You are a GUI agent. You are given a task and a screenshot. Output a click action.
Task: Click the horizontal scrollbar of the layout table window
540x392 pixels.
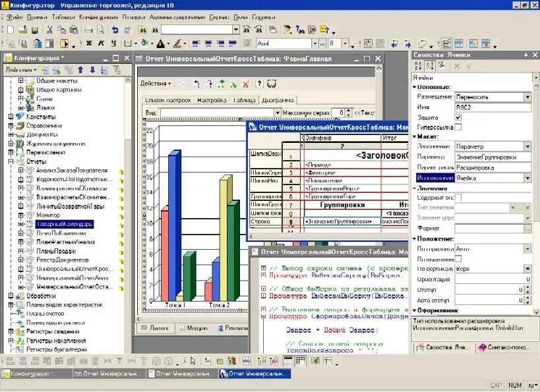(329, 237)
